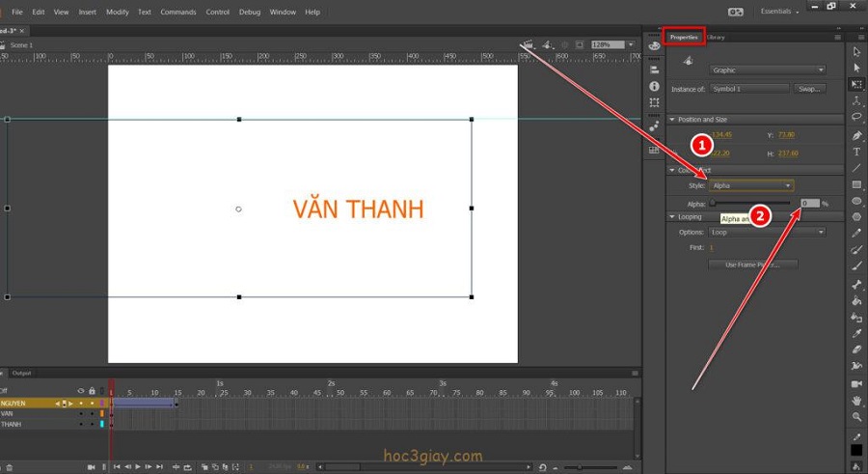Select the Rectangle tool
The height and width of the screenshot is (474, 868).
(x=856, y=184)
